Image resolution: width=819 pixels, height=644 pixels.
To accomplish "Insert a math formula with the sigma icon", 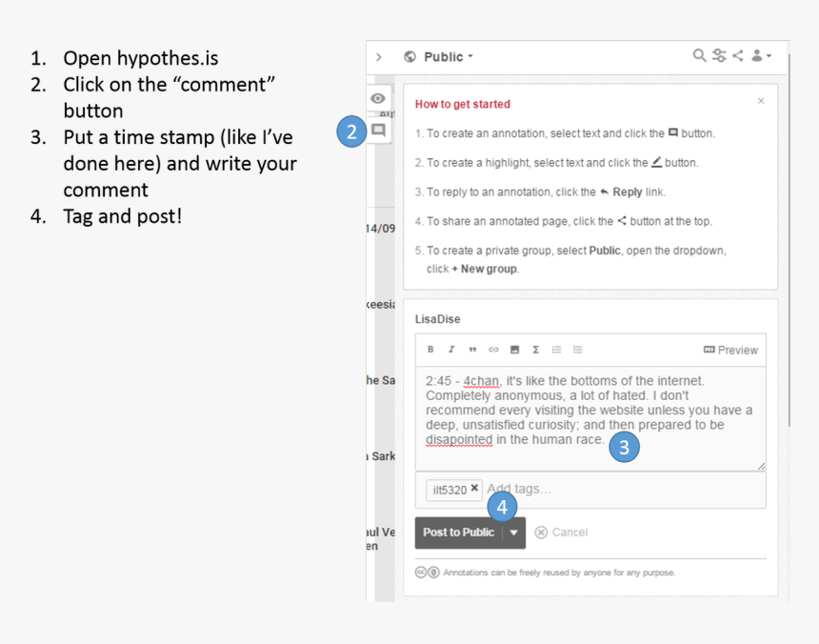I will tap(535, 350).
